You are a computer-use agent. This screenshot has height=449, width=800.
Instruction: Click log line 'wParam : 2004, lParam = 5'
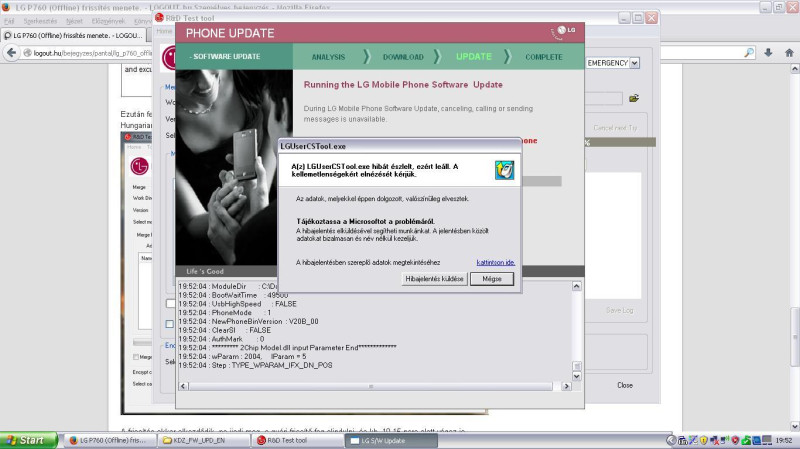click(242, 356)
